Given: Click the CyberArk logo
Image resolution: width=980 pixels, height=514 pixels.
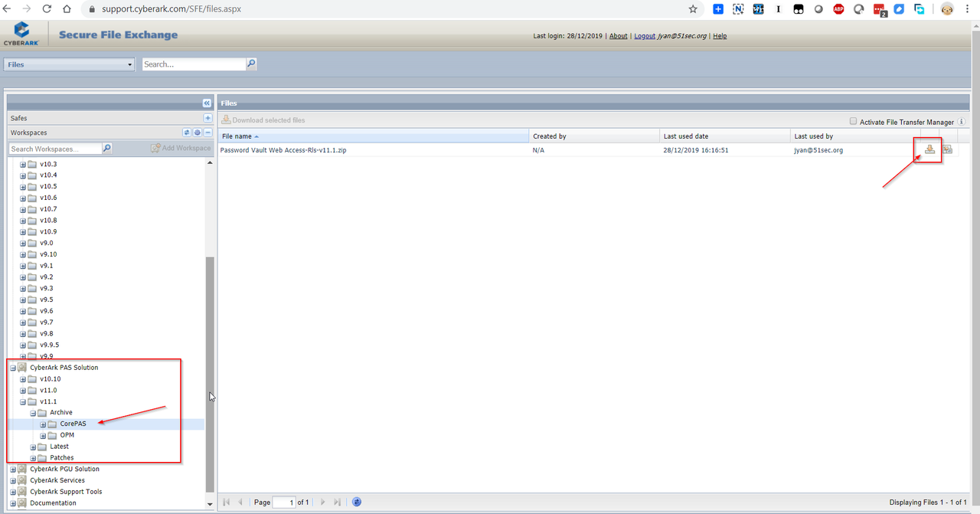Looking at the screenshot, I should (21, 34).
